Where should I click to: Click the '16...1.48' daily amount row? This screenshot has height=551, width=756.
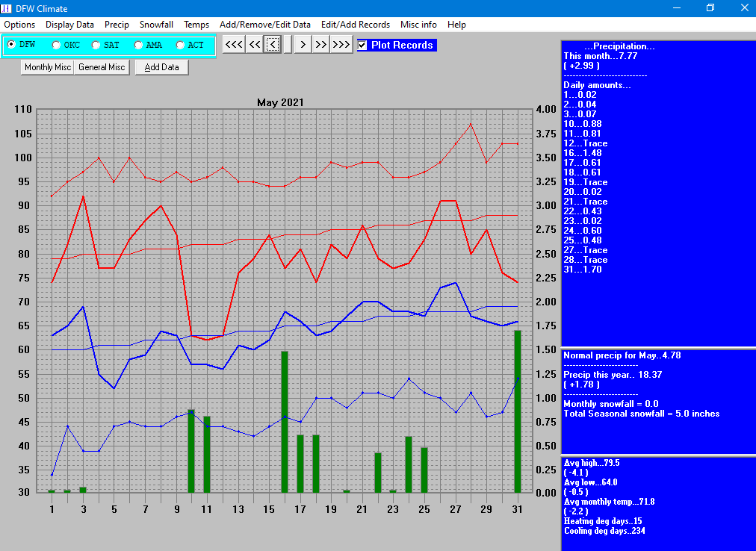tap(583, 153)
